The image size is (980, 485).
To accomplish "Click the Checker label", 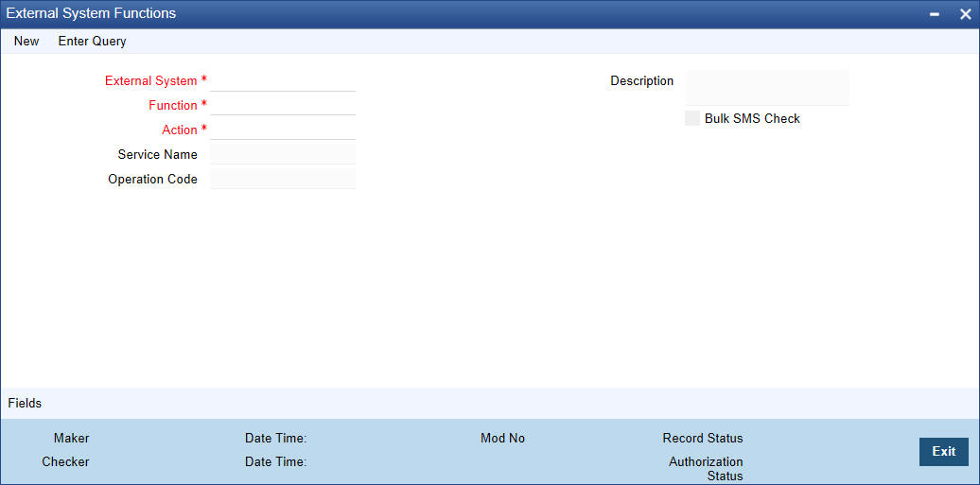I will (x=65, y=462).
